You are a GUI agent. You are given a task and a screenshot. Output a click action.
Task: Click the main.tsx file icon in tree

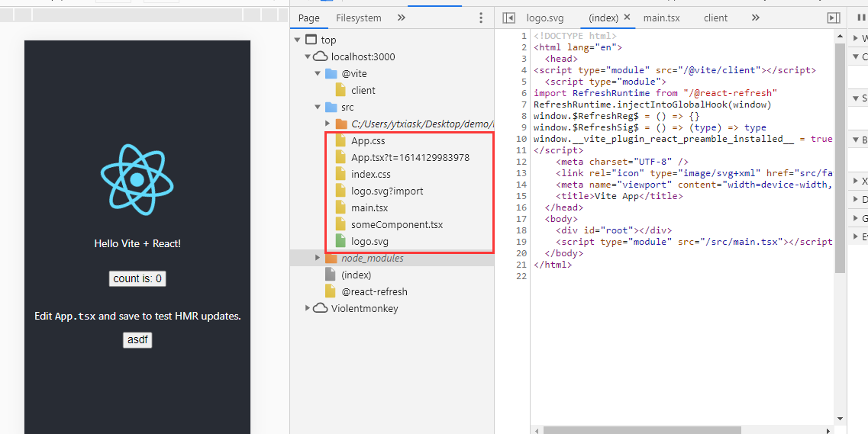point(341,208)
